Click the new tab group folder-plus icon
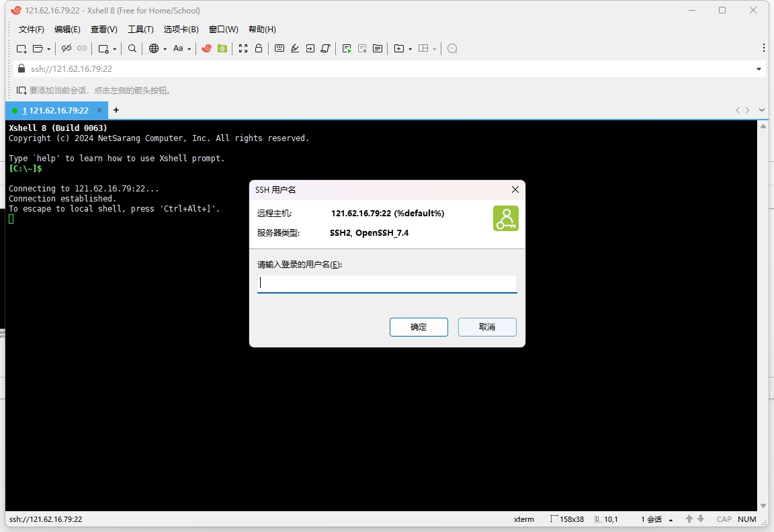Viewport: 774px width, 532px height. pyautogui.click(x=399, y=48)
